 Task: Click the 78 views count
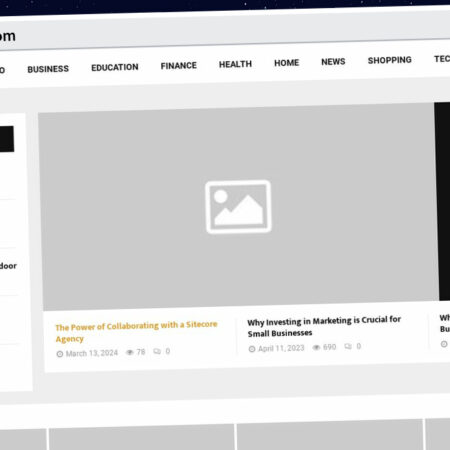pos(141,352)
